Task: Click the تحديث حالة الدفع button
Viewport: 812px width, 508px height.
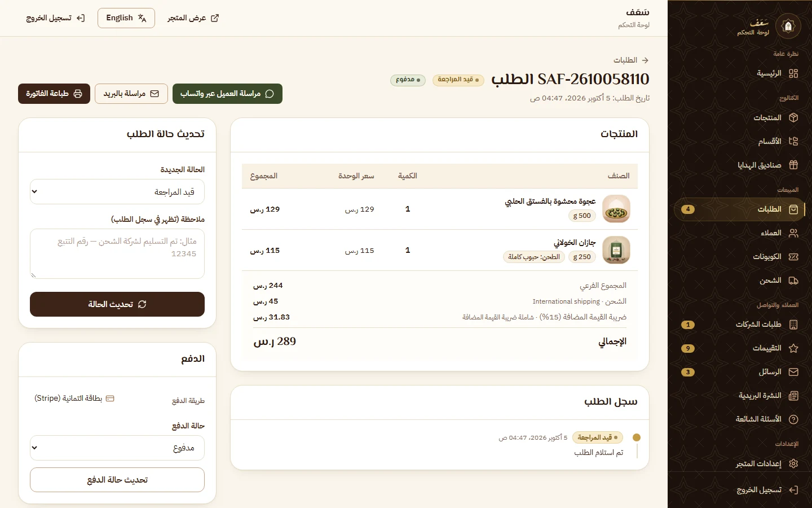Action: coord(117,480)
